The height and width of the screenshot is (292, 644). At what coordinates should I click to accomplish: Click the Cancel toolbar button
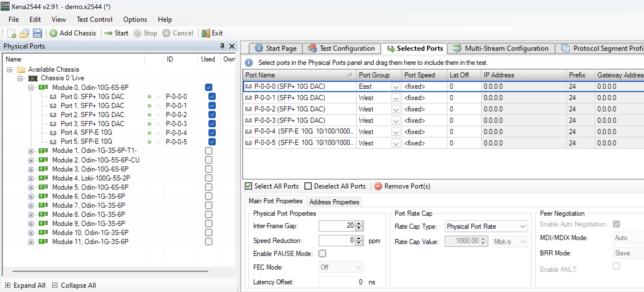pyautogui.click(x=178, y=33)
